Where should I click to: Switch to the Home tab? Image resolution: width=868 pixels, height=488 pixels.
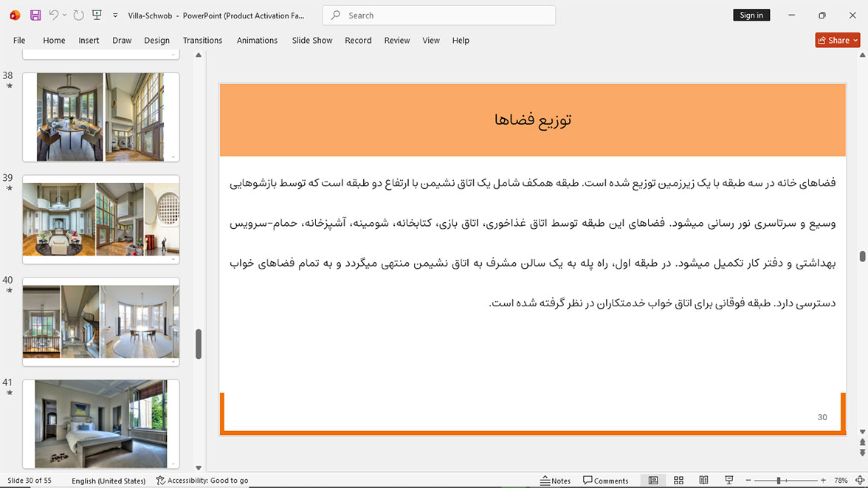click(x=55, y=41)
